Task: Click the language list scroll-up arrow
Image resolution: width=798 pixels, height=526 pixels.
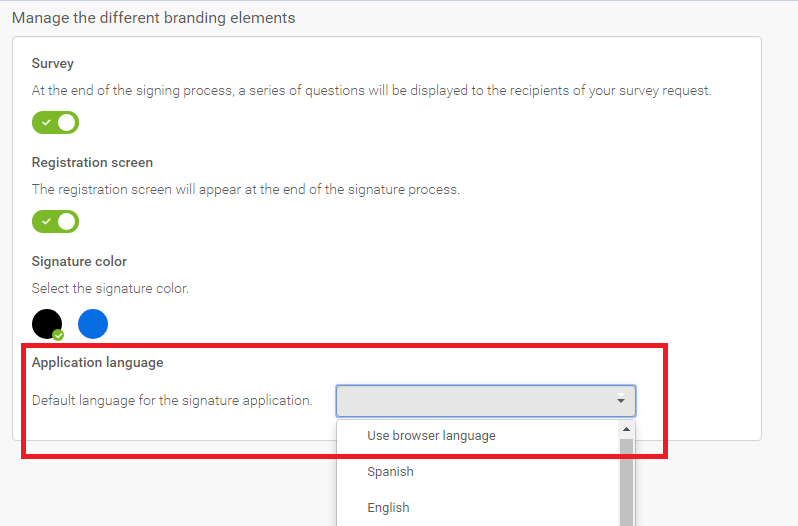Action: [x=626, y=429]
